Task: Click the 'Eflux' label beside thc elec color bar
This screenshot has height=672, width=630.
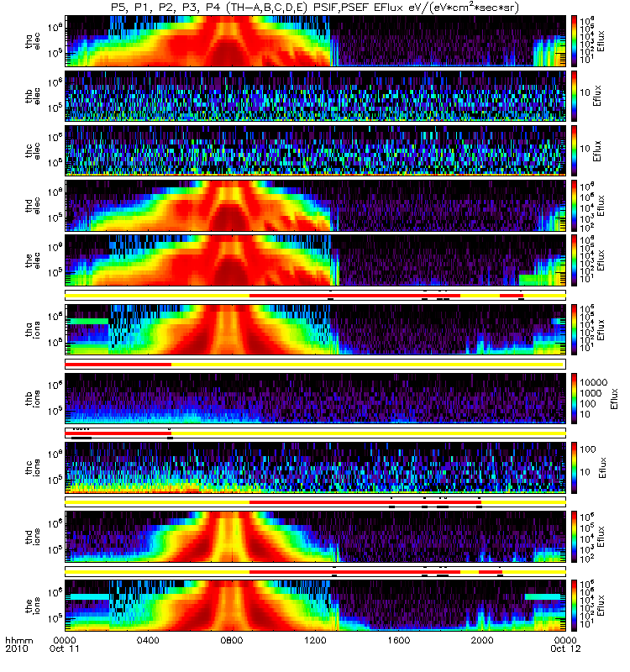Action: (596, 151)
